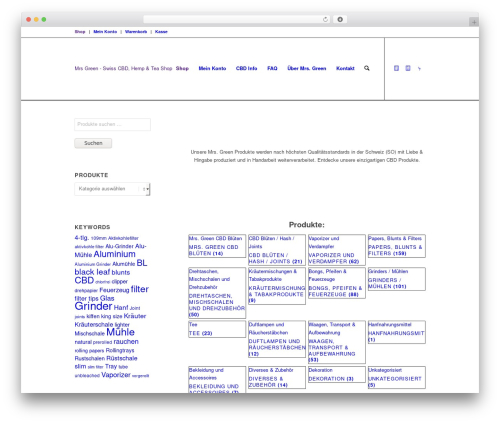
Task: Open the 'MRS. GREEN CBD BLÜTEN (14)' category
Action: pyautogui.click(x=213, y=250)
